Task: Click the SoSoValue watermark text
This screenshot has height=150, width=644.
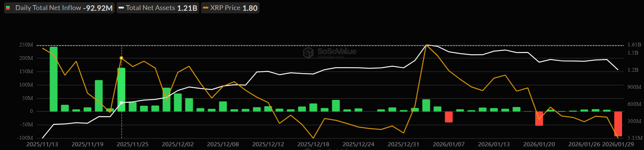Action: tap(337, 52)
